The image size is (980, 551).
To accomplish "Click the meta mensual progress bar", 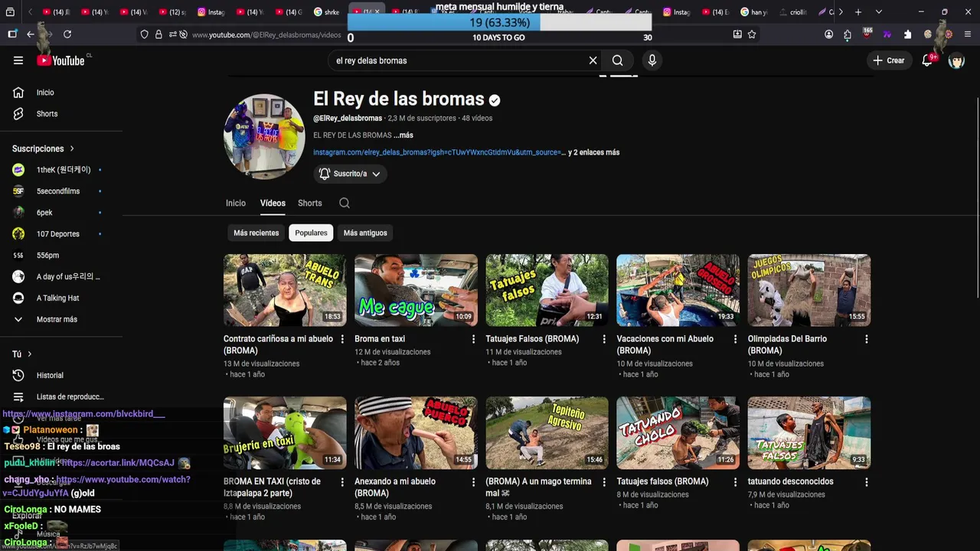I will (x=499, y=23).
